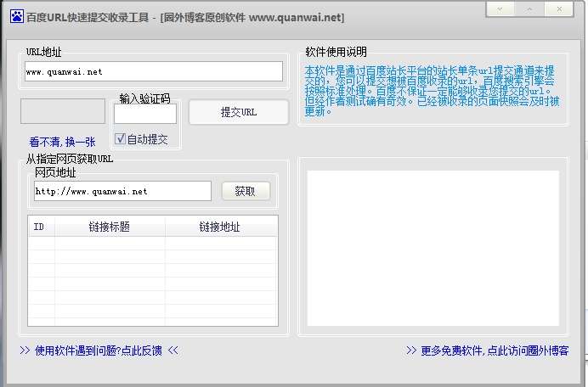Viewport: 588px width, 387px height.
Task: Open the 更多免费软件, 点此访问圈外博客 link
Action: pos(488,351)
